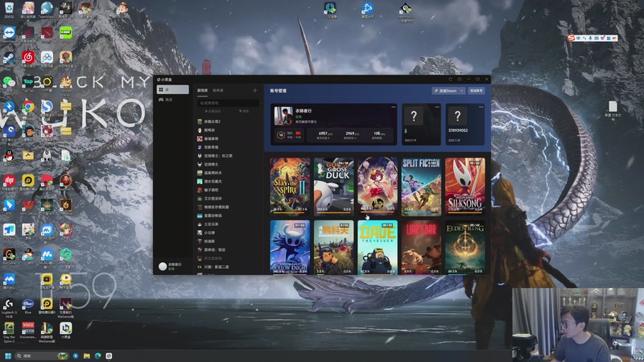The width and height of the screenshot is (644, 362).
Task: Open Steam shortcut on the desktop
Action: pos(9,58)
